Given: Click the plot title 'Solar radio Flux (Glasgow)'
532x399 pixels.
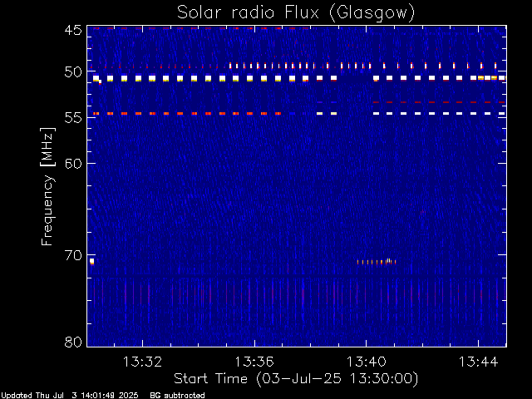Looking at the screenshot, I should 296,13.
